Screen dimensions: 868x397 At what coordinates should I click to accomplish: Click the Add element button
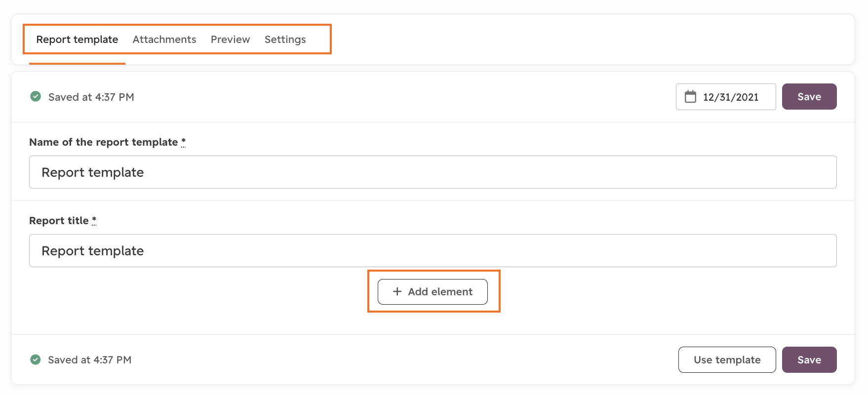coord(433,292)
